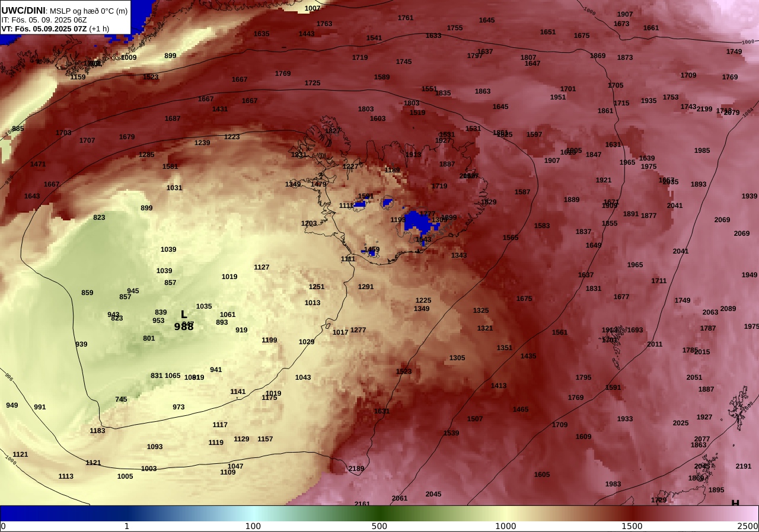Image resolution: width=759 pixels, height=532 pixels.
Task: Click the height value 1687
Action: click(173, 118)
